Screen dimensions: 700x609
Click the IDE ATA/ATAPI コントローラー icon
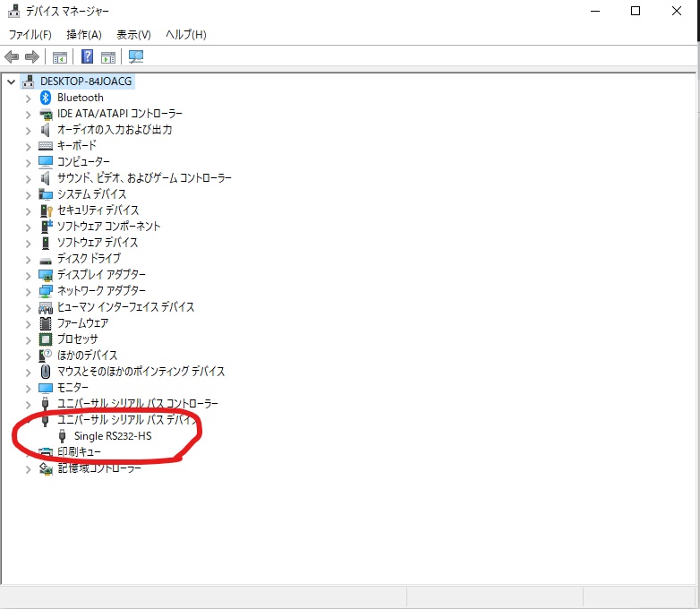[x=46, y=114]
